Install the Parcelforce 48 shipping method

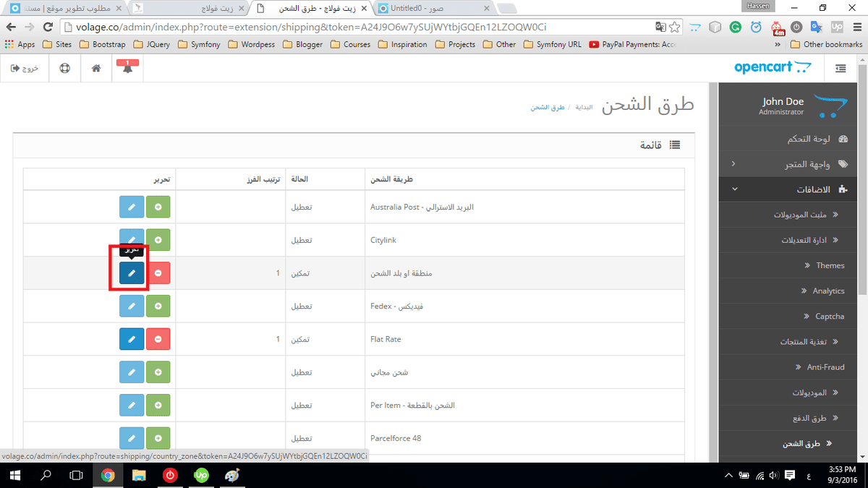(x=158, y=438)
